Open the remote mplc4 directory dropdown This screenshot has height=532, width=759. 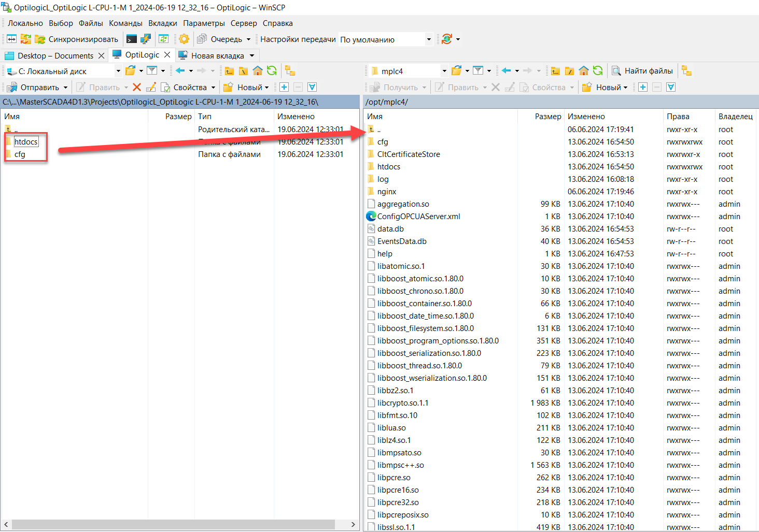[409, 71]
